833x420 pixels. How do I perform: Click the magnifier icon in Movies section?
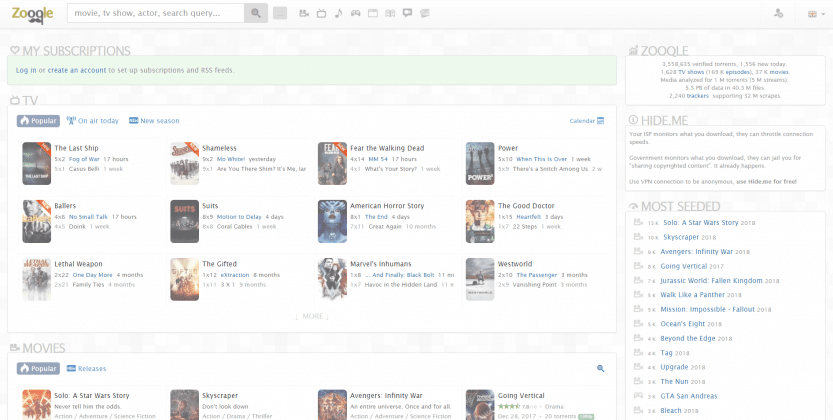pyautogui.click(x=600, y=369)
